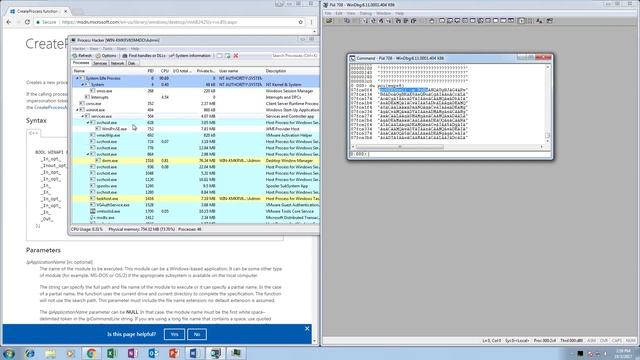
Task: Click WinDbg Open source file toolbar icon
Action: click(329, 21)
